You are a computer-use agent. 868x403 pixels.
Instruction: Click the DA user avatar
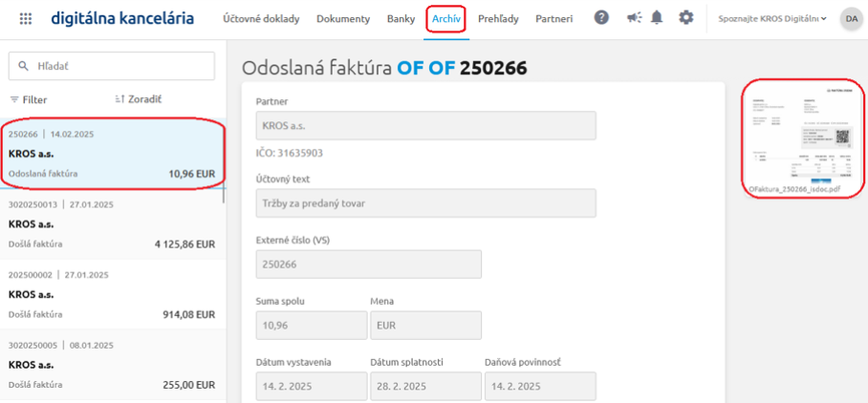point(850,18)
